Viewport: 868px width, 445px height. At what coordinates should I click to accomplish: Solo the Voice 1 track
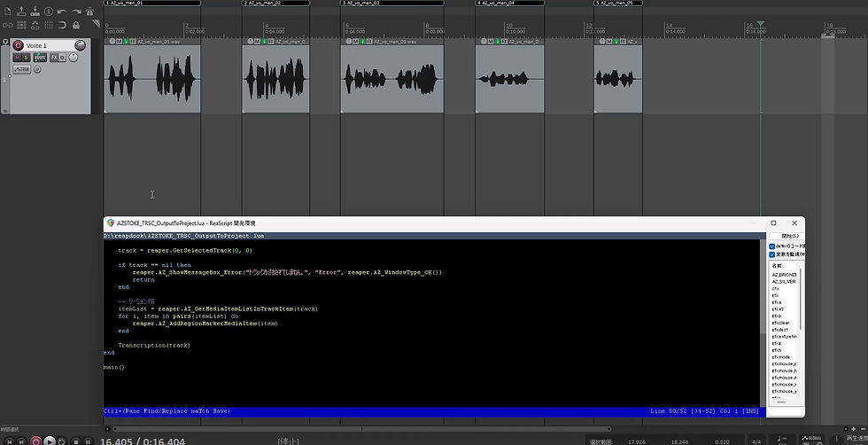27,58
